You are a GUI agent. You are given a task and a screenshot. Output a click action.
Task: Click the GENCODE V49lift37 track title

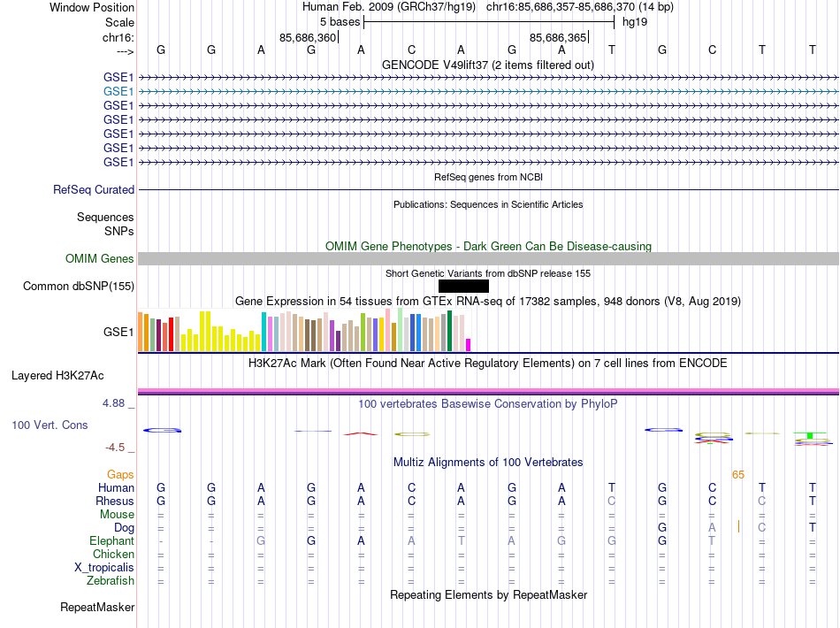(488, 65)
